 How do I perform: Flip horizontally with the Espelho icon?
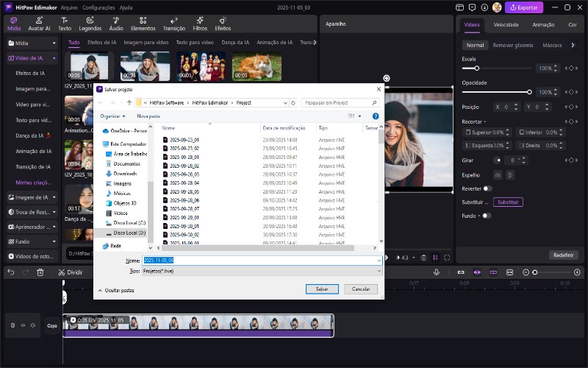click(x=498, y=175)
